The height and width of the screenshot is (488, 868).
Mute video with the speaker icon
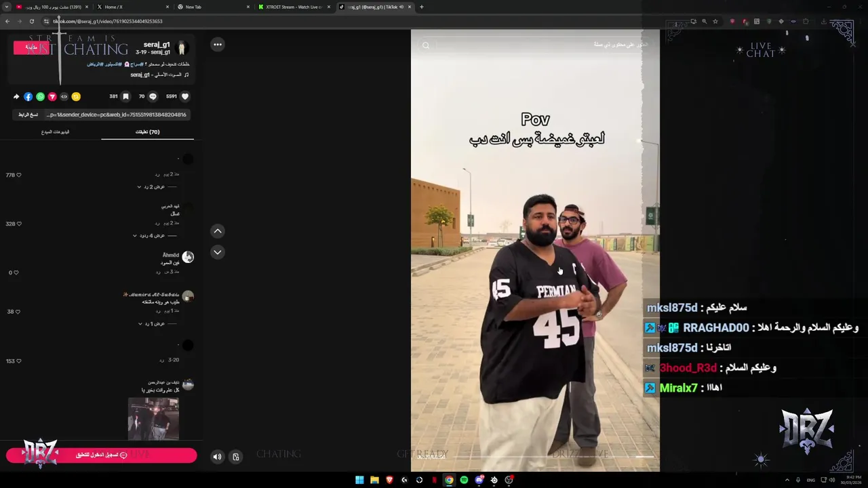click(x=217, y=457)
